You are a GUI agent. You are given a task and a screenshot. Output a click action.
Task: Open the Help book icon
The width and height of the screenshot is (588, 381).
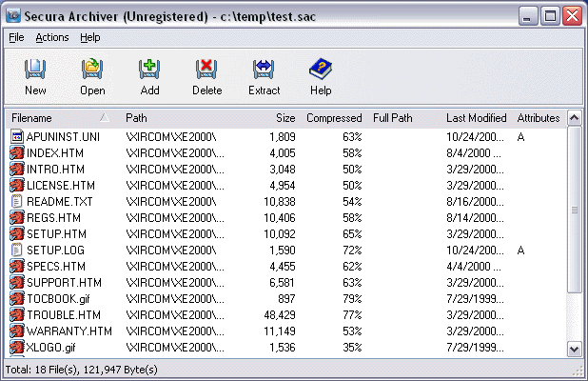(321, 70)
